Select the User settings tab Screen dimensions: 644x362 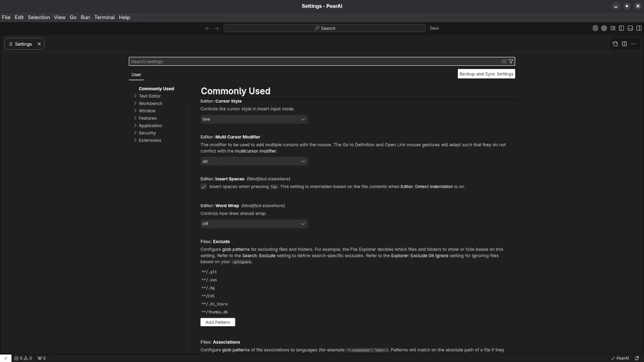(136, 74)
